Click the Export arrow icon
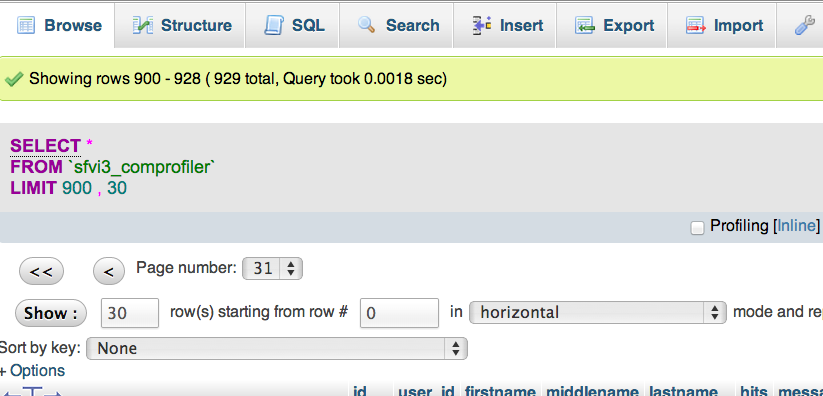The image size is (823, 396). [x=584, y=25]
